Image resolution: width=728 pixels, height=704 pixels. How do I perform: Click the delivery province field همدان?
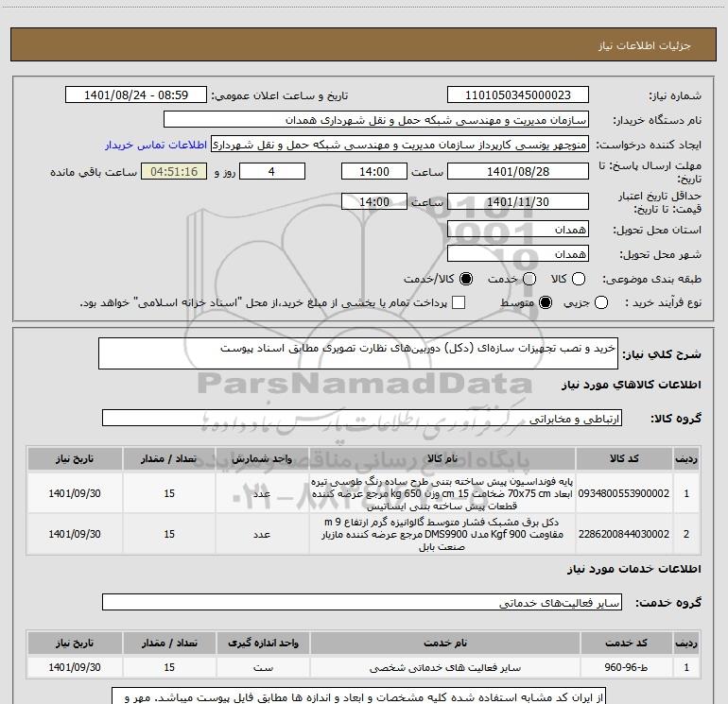(518, 230)
